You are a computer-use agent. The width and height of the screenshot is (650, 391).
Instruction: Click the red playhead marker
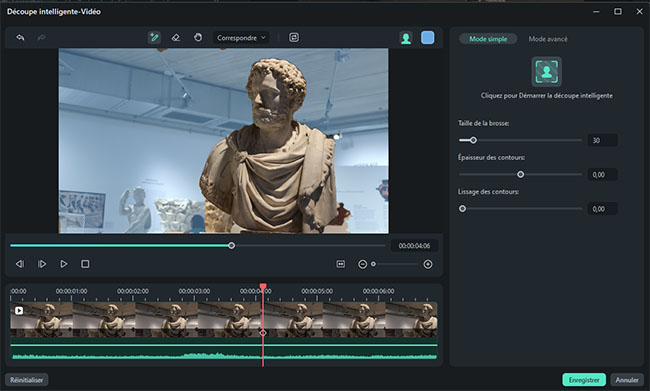click(x=263, y=287)
